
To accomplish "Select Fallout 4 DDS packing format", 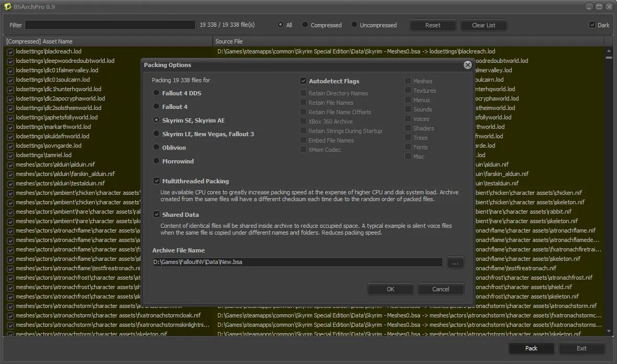I will [156, 93].
